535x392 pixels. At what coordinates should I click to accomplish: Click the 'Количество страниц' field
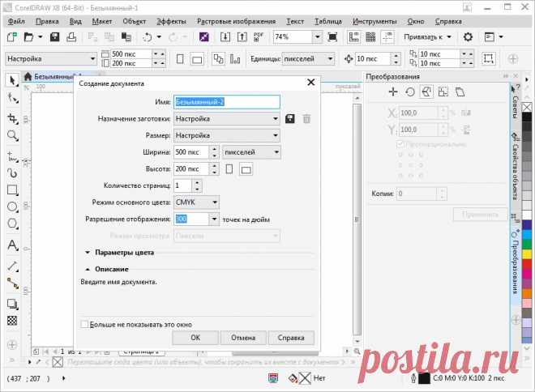coord(183,185)
